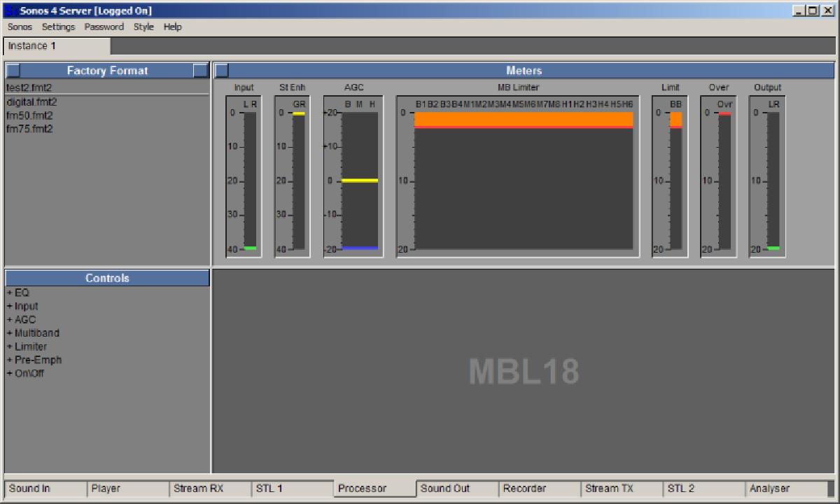Choose the fm75.fmt2 preset file
The height and width of the screenshot is (504, 840).
click(x=29, y=129)
